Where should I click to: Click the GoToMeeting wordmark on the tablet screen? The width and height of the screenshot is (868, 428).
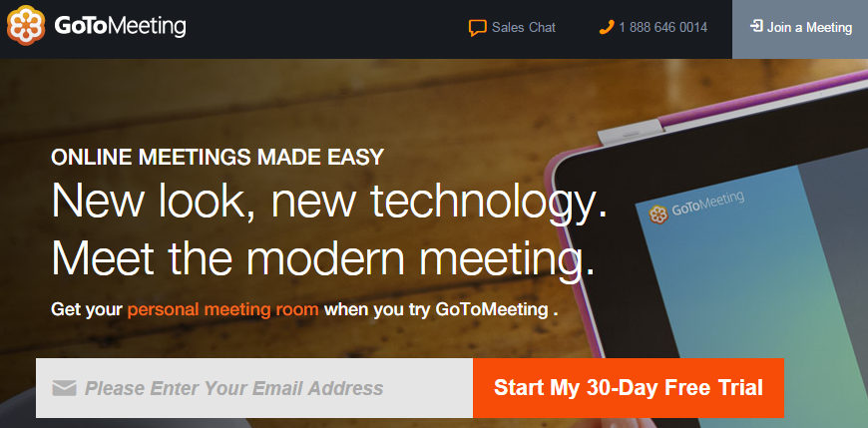pos(707,203)
